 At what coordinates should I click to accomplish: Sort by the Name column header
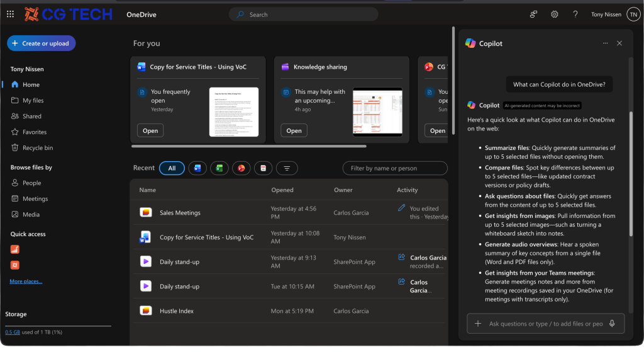click(147, 190)
